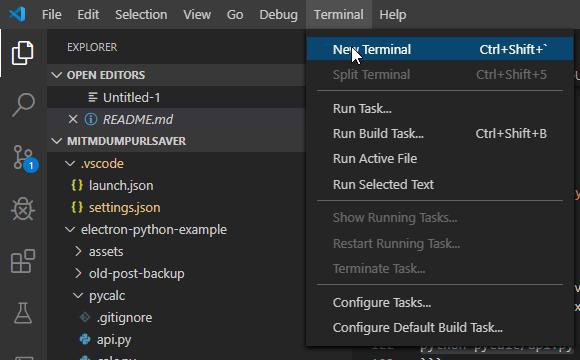Screen dimensions: 580x360
Task: Close the README.md editor with the X
Action: pos(73,119)
